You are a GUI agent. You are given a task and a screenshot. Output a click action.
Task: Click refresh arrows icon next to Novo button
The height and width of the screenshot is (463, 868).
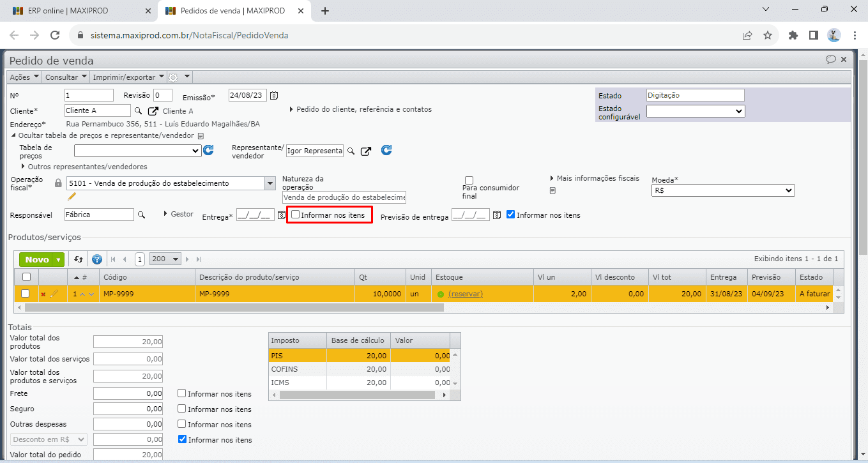coord(79,259)
